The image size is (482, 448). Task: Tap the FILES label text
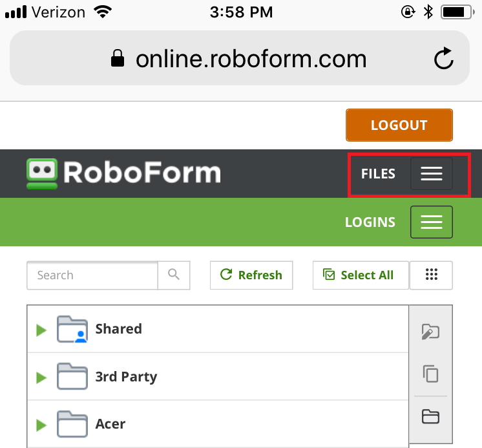point(378,174)
